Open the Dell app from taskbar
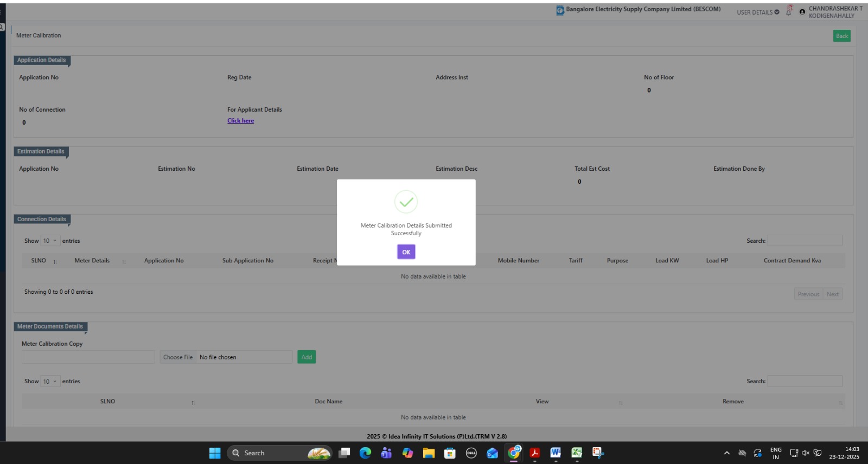This screenshot has height=464, width=868. click(471, 453)
